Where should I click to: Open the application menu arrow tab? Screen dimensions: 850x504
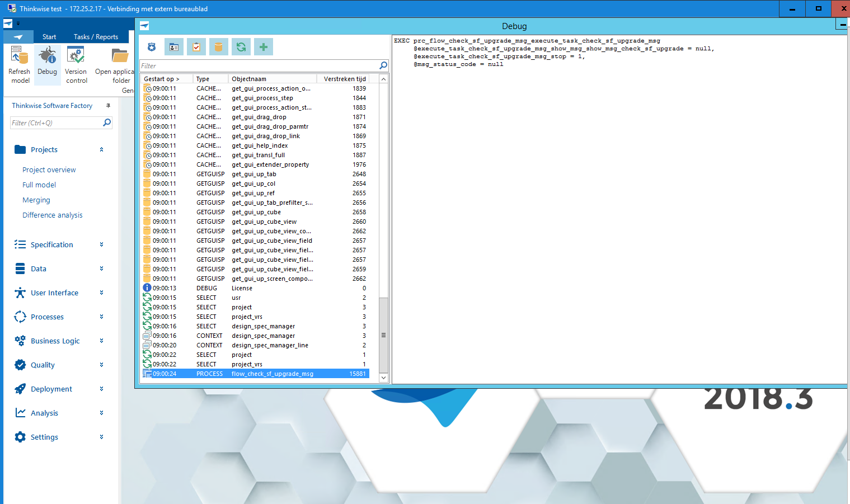18,37
